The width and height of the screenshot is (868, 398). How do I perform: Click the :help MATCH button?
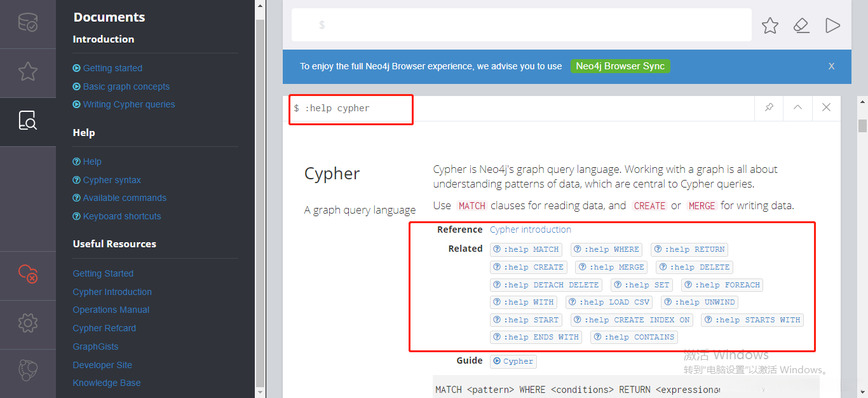point(526,249)
